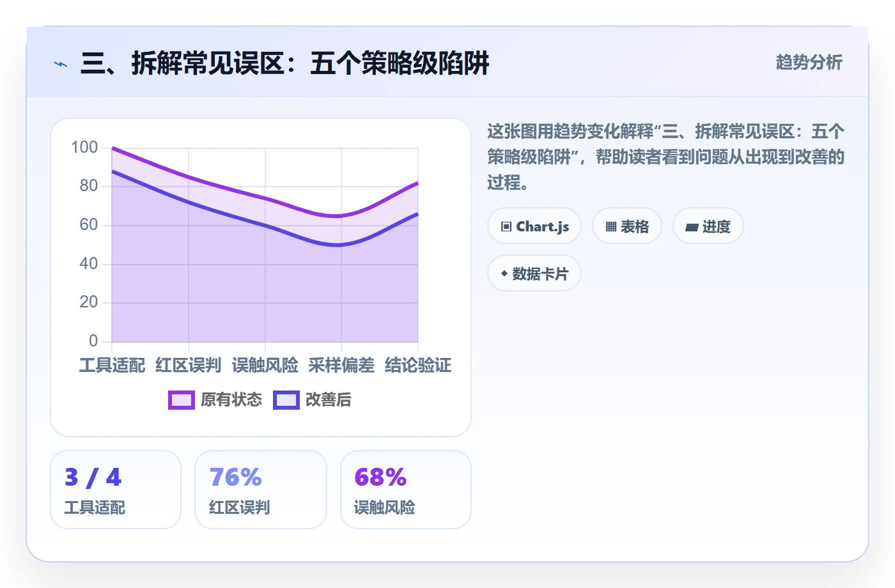Click the description paragraph starting 这张图用趋势变化
895x588 pixels.
click(x=666, y=157)
